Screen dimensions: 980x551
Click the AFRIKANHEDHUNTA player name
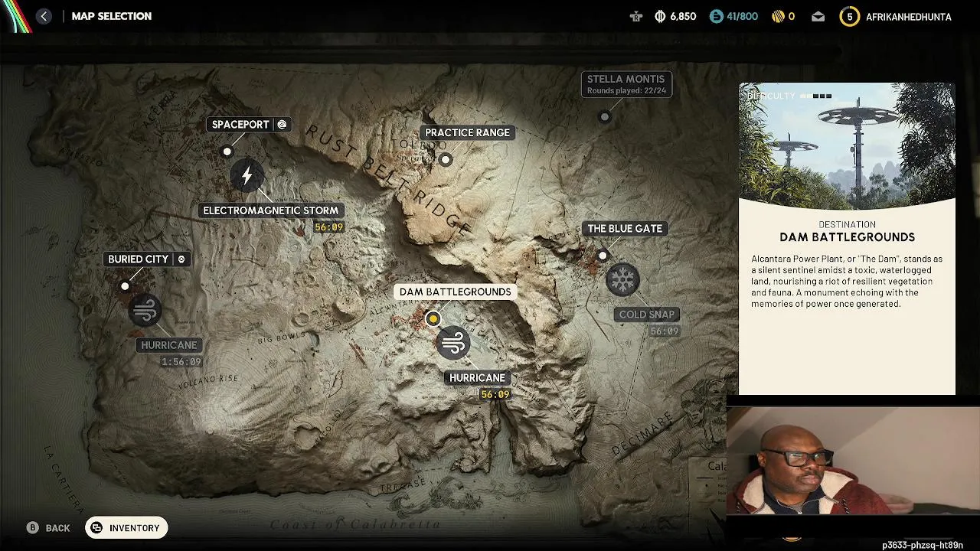pyautogui.click(x=908, y=17)
